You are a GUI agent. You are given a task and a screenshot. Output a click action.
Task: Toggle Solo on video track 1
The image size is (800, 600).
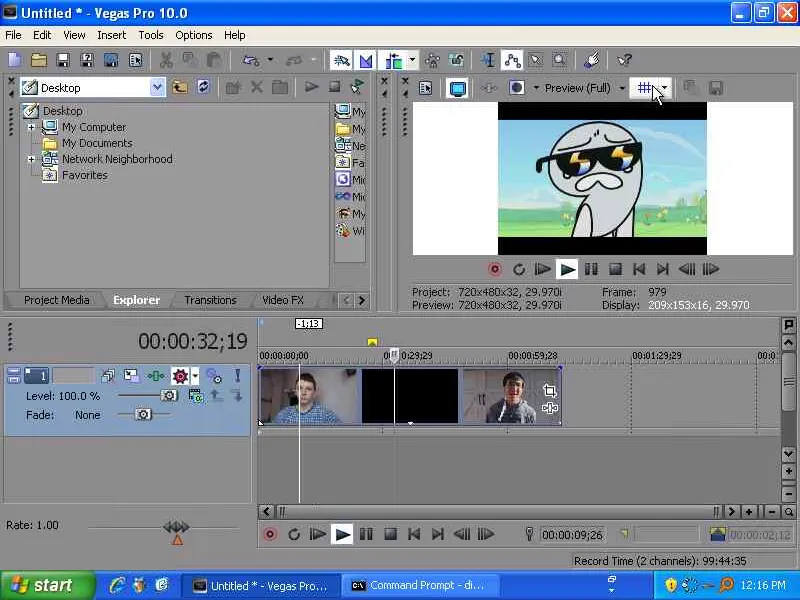tap(238, 376)
